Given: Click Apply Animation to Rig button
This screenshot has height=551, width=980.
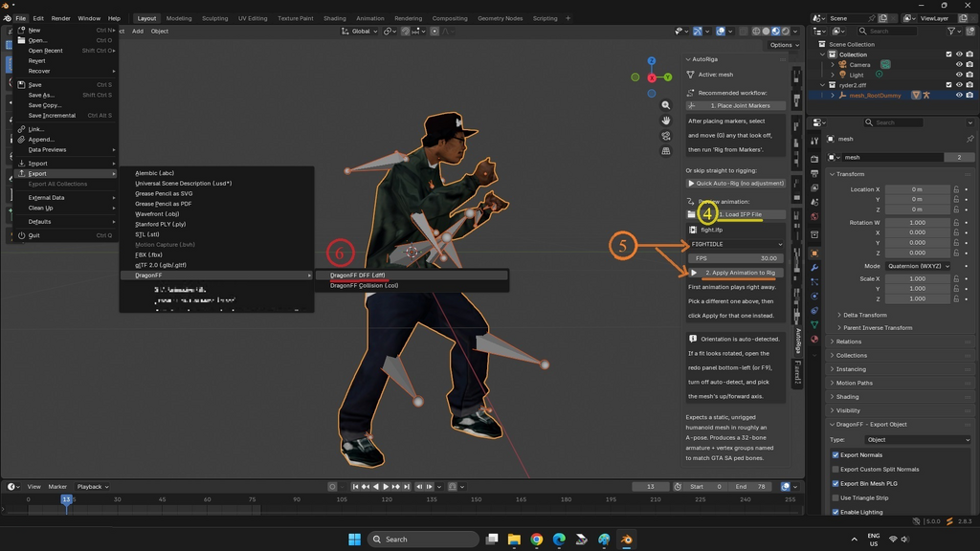Looking at the screenshot, I should coord(736,273).
